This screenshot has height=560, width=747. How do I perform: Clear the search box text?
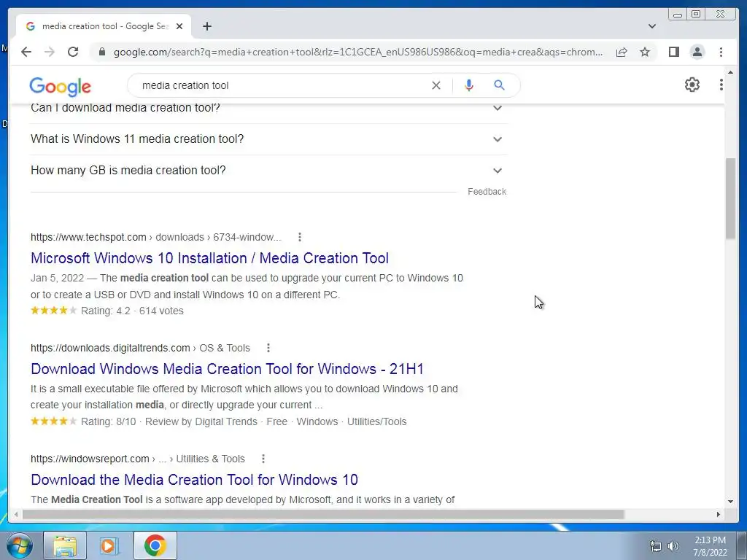tap(436, 85)
